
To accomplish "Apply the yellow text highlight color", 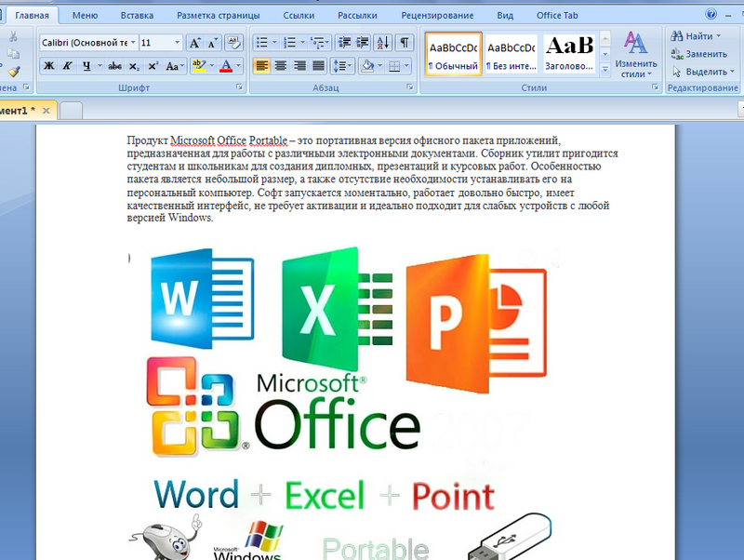I will [199, 66].
